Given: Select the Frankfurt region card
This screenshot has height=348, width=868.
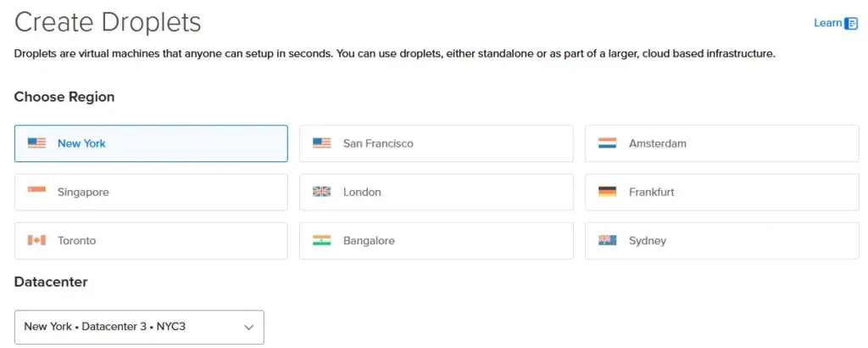Looking at the screenshot, I should tap(721, 192).
